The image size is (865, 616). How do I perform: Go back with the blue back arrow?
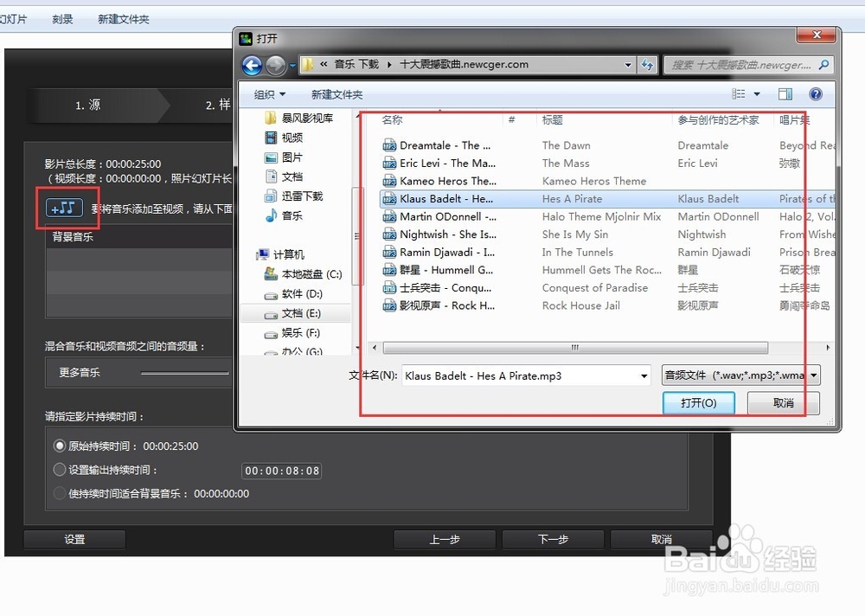coord(253,66)
